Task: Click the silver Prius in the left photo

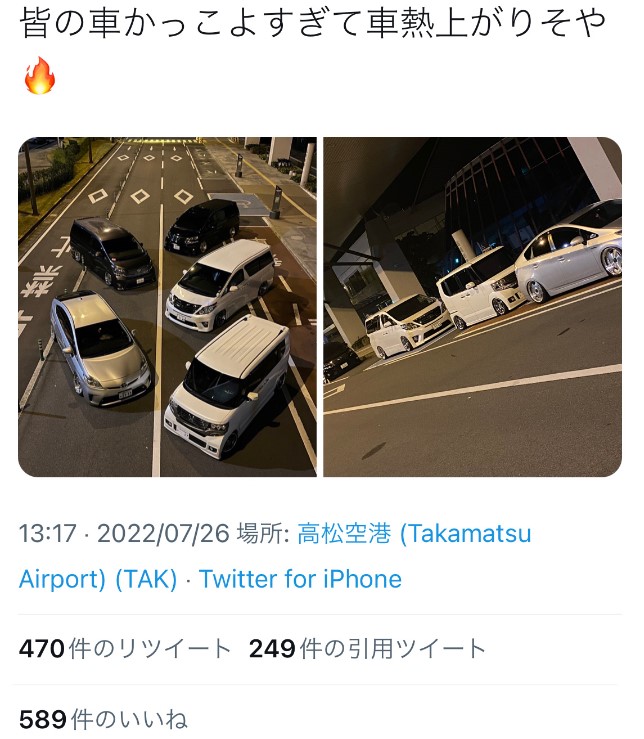Action: pyautogui.click(x=100, y=348)
